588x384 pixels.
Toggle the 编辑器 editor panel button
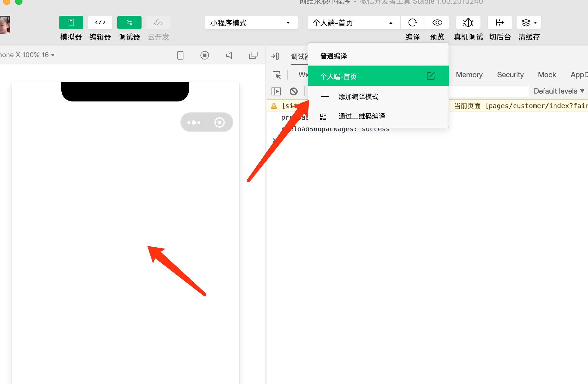(x=100, y=23)
